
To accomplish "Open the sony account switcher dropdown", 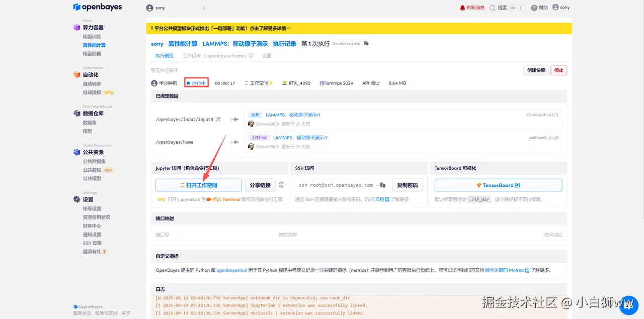I will (x=176, y=8).
